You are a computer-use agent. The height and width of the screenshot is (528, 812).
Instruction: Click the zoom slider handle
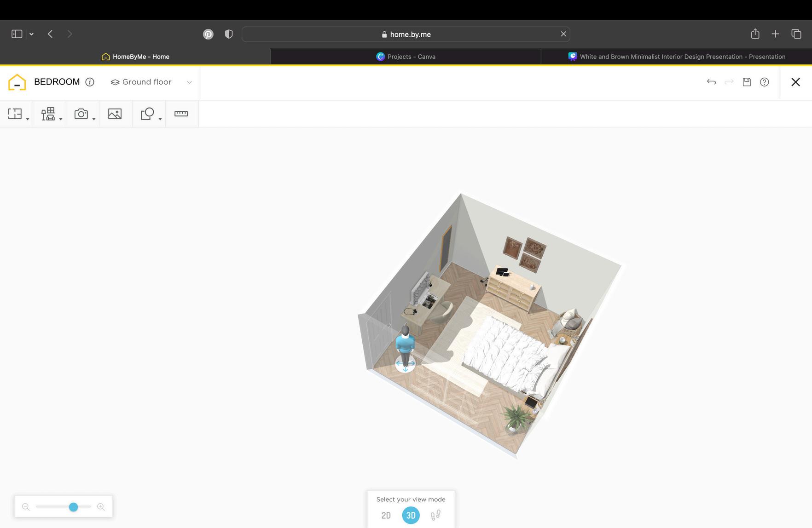coord(73,507)
